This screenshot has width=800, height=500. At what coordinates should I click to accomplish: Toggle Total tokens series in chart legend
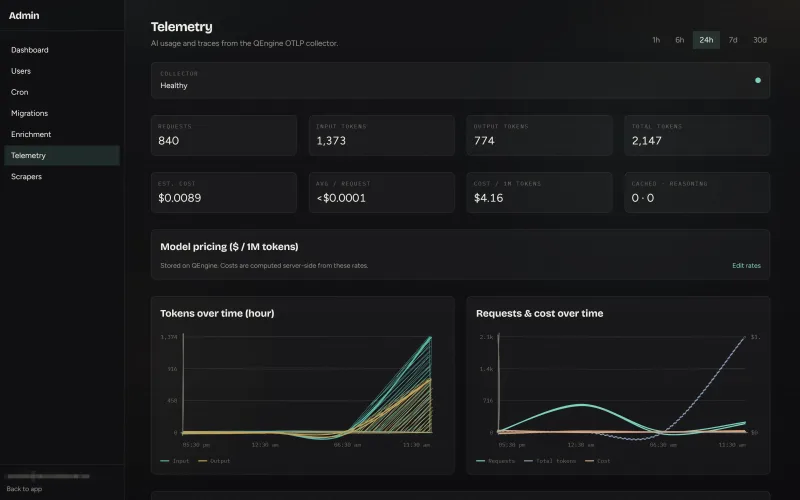click(x=549, y=461)
